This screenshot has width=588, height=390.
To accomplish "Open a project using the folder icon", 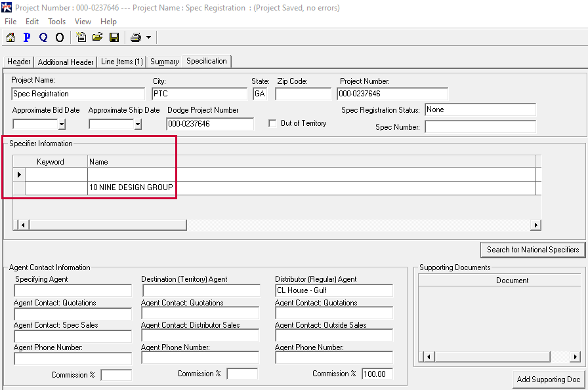I will [98, 37].
